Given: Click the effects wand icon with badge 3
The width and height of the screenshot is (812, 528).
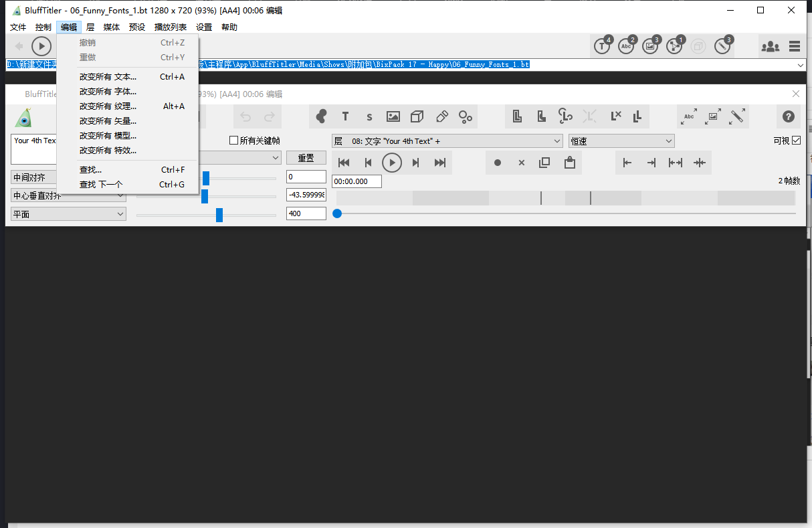Looking at the screenshot, I should 723,46.
